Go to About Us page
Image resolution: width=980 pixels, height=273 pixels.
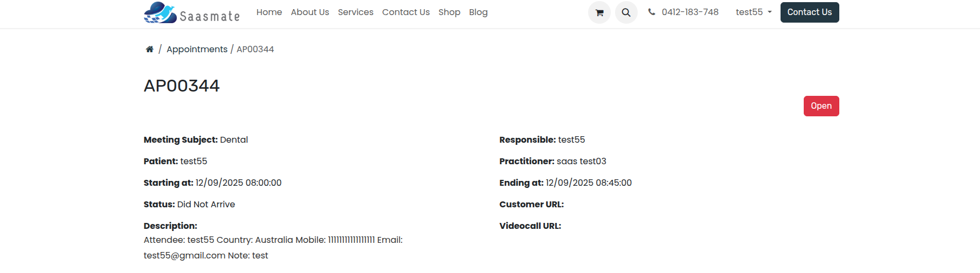[309, 12]
